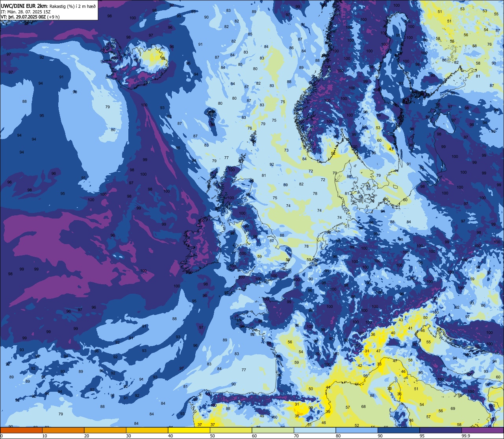
Task: Click the 20–30% legend color segment
Action: tap(105, 430)
